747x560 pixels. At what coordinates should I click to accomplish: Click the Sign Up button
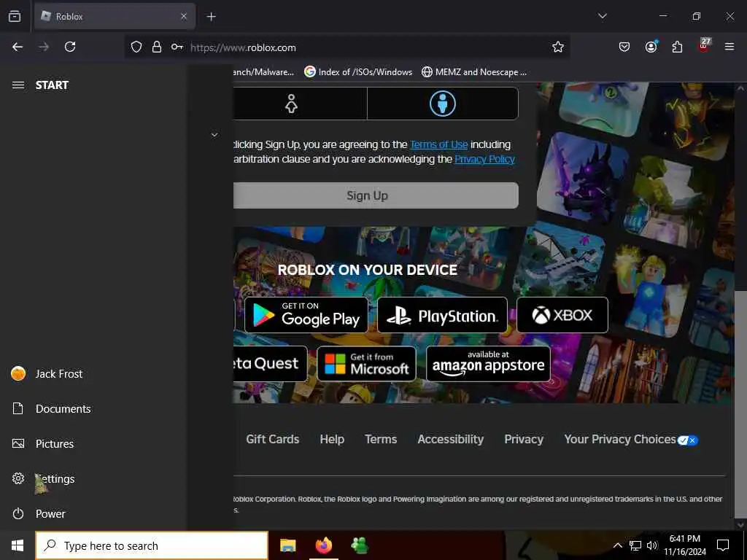(x=376, y=195)
